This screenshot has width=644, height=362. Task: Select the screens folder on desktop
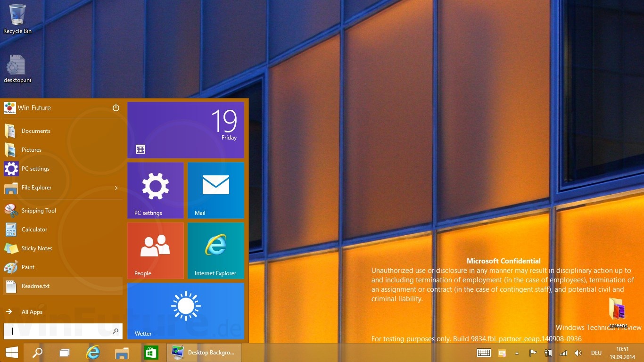(x=618, y=313)
